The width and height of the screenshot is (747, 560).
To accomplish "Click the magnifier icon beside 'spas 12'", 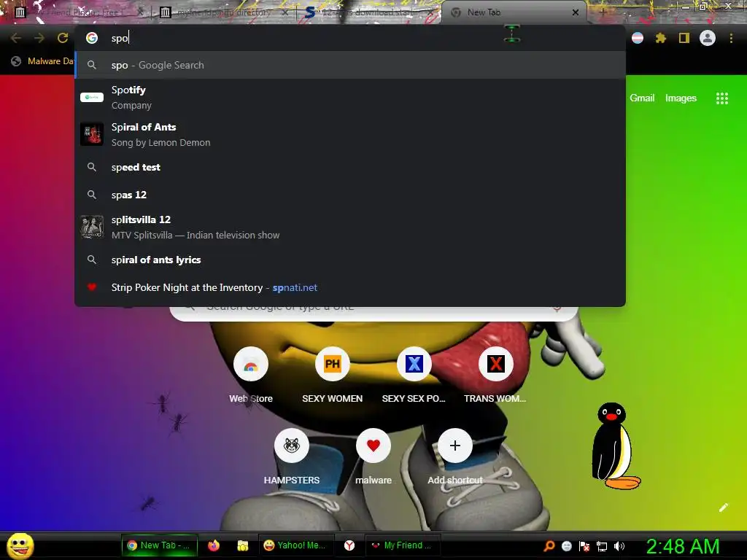I will pyautogui.click(x=92, y=195).
